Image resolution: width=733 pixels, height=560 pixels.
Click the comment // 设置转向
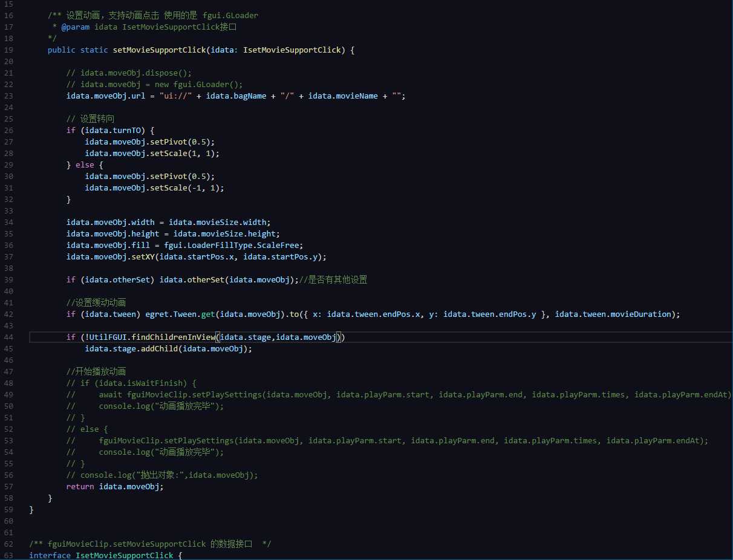90,119
